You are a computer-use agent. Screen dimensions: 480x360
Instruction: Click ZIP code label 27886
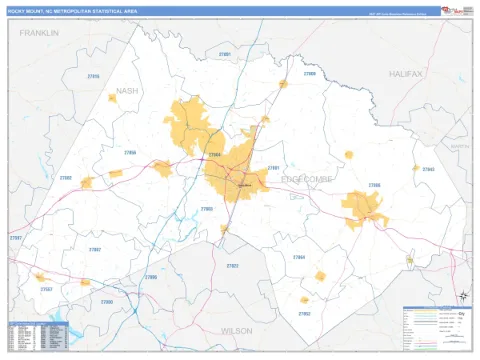coord(374,185)
